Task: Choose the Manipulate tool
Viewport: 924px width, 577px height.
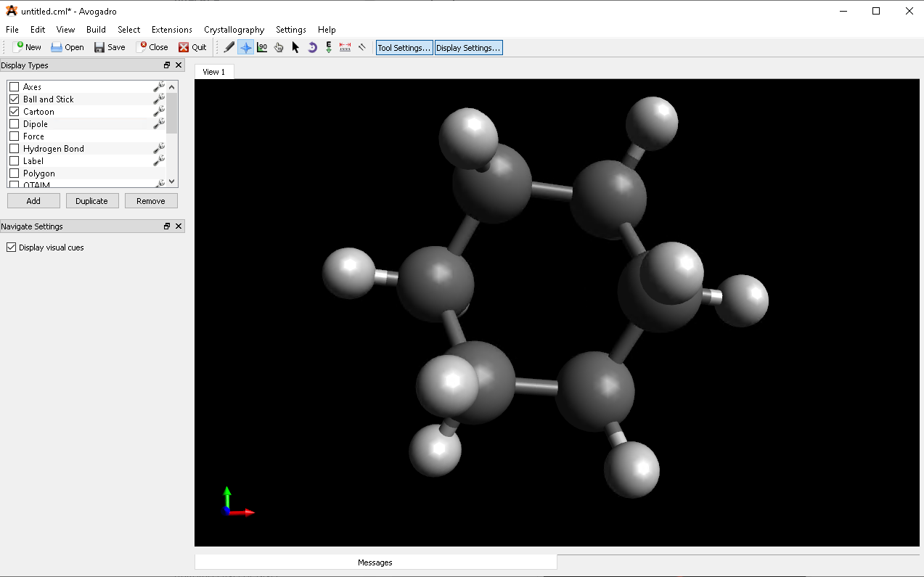Action: point(278,46)
